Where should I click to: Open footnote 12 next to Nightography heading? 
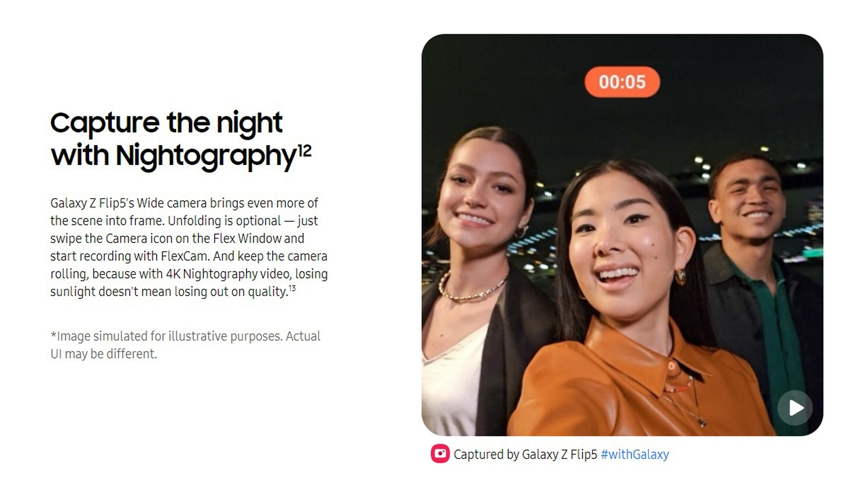tap(304, 151)
